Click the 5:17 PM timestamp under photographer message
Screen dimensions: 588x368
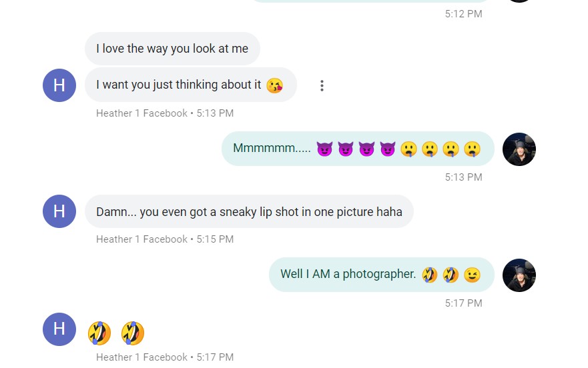pyautogui.click(x=463, y=303)
